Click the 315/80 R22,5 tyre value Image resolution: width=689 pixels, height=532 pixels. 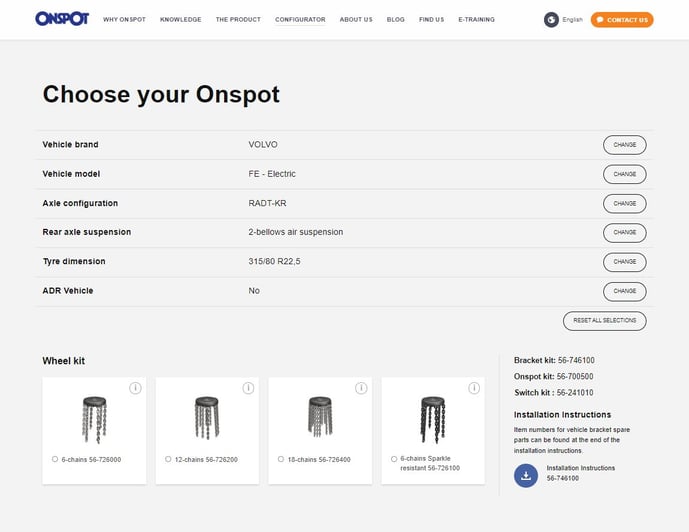click(x=275, y=261)
